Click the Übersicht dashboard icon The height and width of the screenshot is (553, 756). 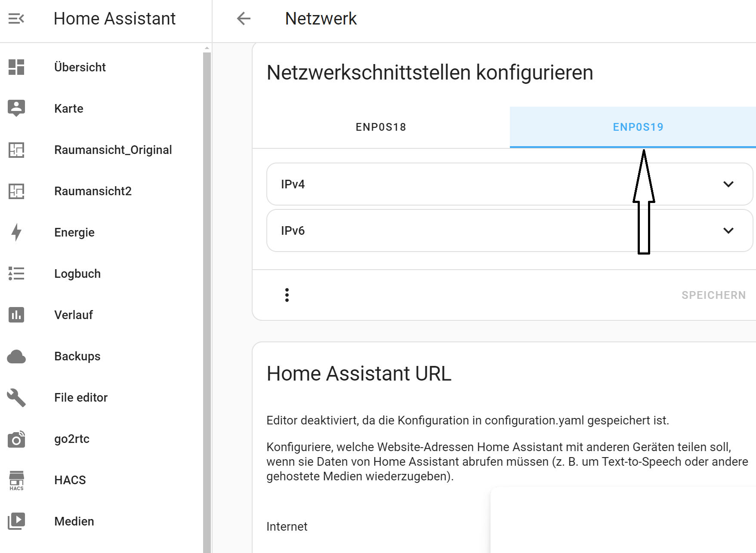point(16,67)
